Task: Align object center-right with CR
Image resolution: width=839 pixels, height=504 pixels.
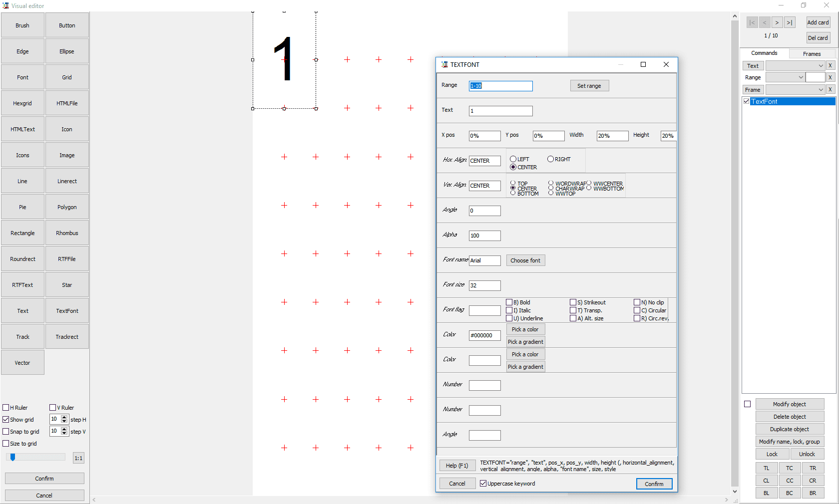Action: click(813, 481)
